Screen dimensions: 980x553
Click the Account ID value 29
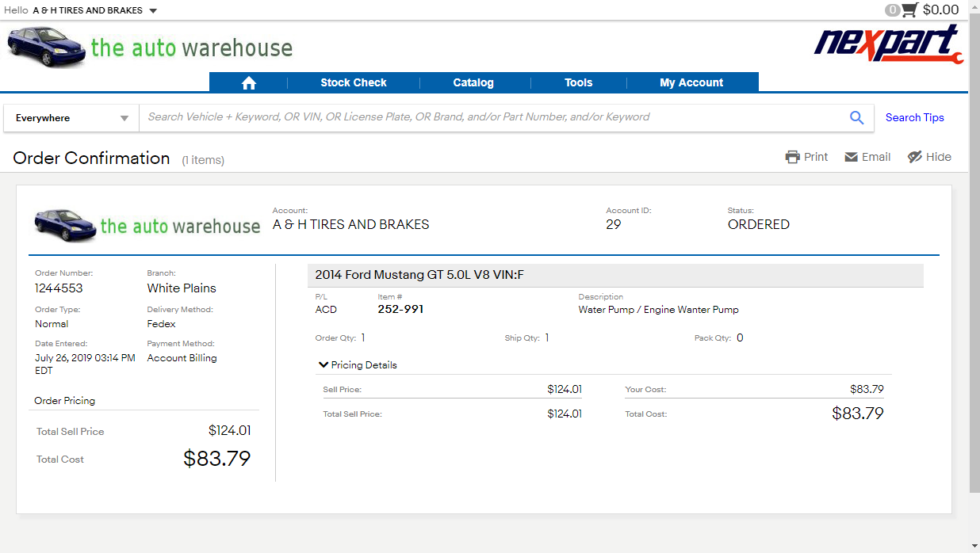point(614,224)
